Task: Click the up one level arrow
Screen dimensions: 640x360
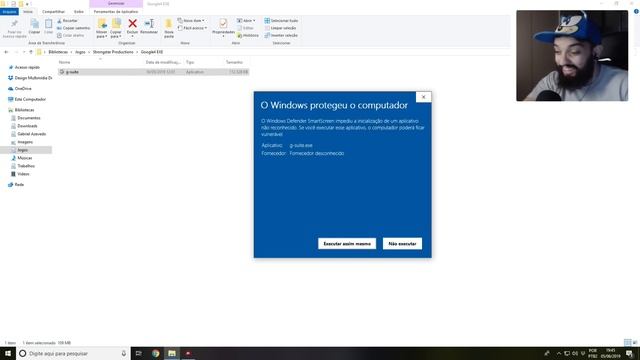Action: [31, 52]
